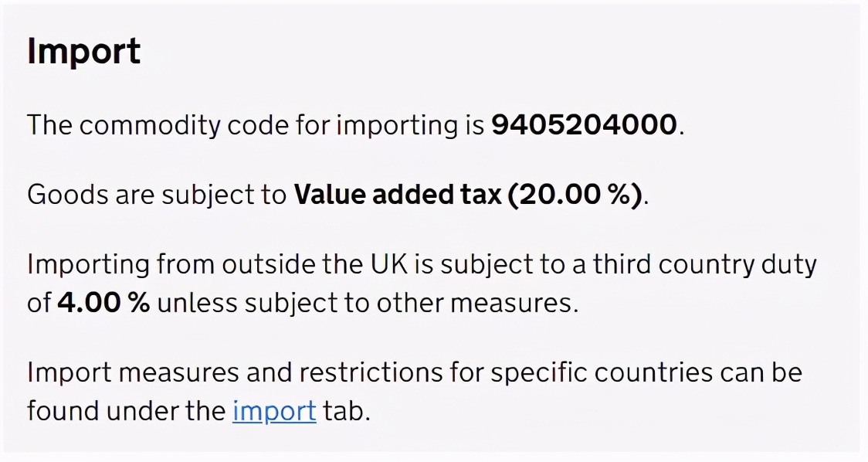Open the import tab link
This screenshot has width=868, height=462.
click(274, 412)
